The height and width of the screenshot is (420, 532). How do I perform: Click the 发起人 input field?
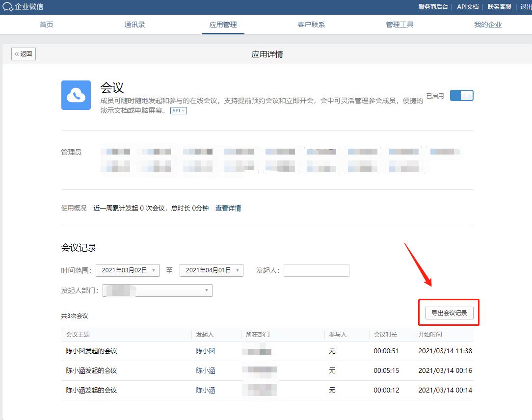tap(317, 270)
